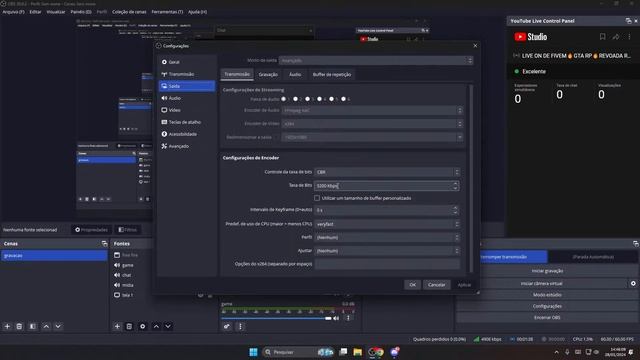Add a new scene in Cenas panel
Image resolution: width=640 pixels, height=360 pixels.
point(7,327)
